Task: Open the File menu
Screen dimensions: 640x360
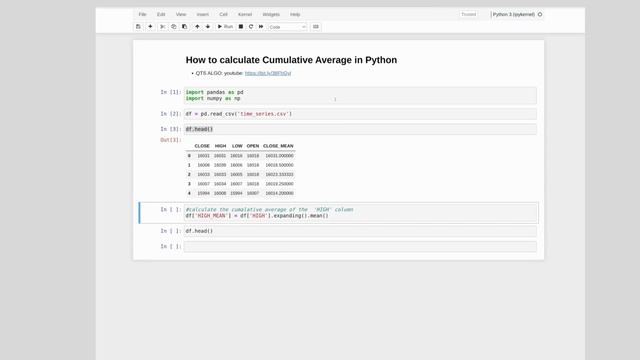Action: point(142,14)
